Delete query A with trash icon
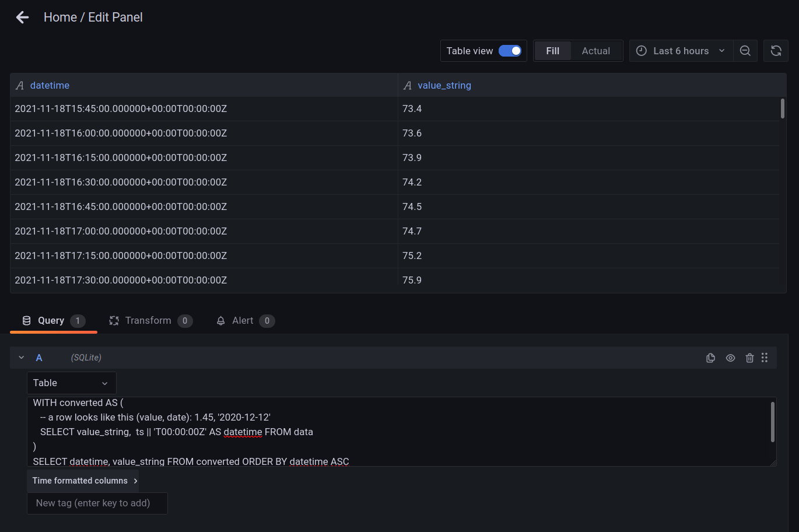The image size is (799, 532). pos(749,358)
